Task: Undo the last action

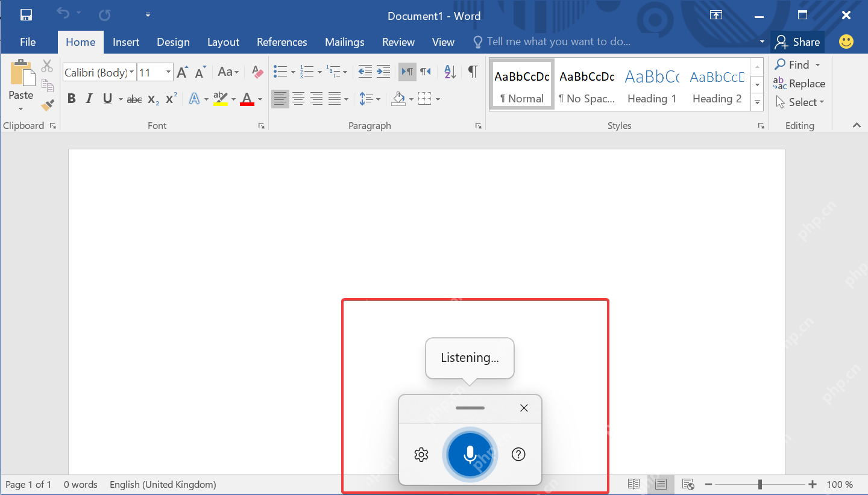Action: pos(63,14)
